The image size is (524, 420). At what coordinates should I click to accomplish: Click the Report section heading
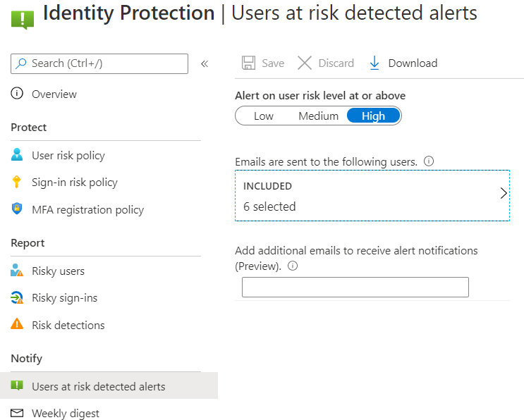(x=28, y=243)
